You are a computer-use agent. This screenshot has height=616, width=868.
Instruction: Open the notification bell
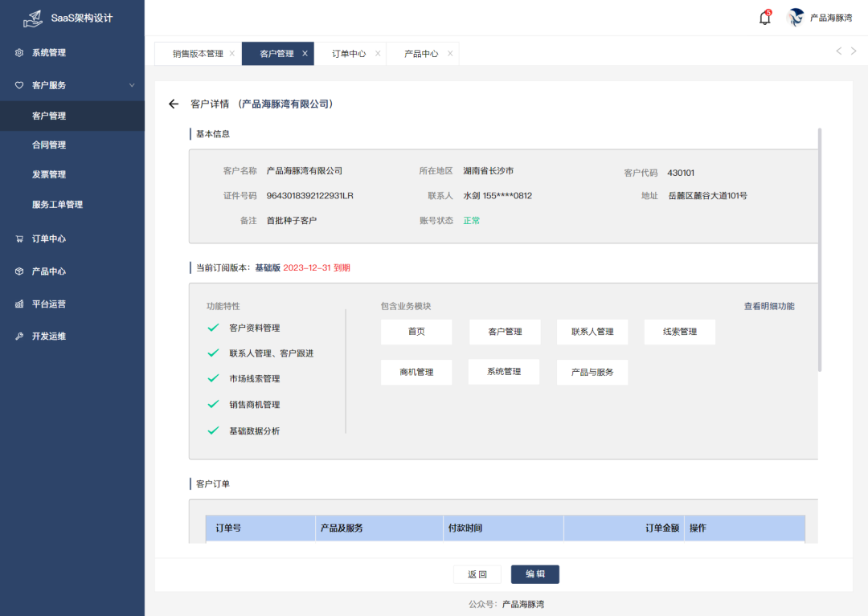click(764, 18)
